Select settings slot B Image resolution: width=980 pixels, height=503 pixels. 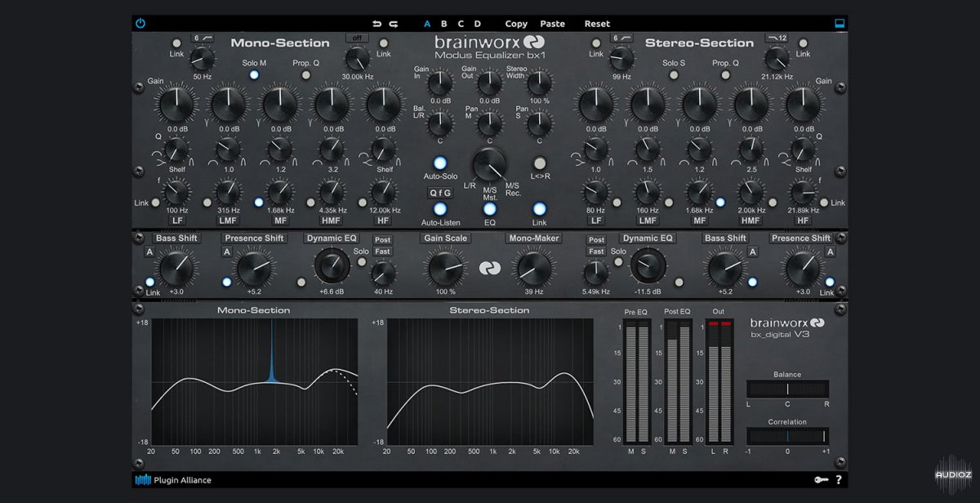point(444,24)
